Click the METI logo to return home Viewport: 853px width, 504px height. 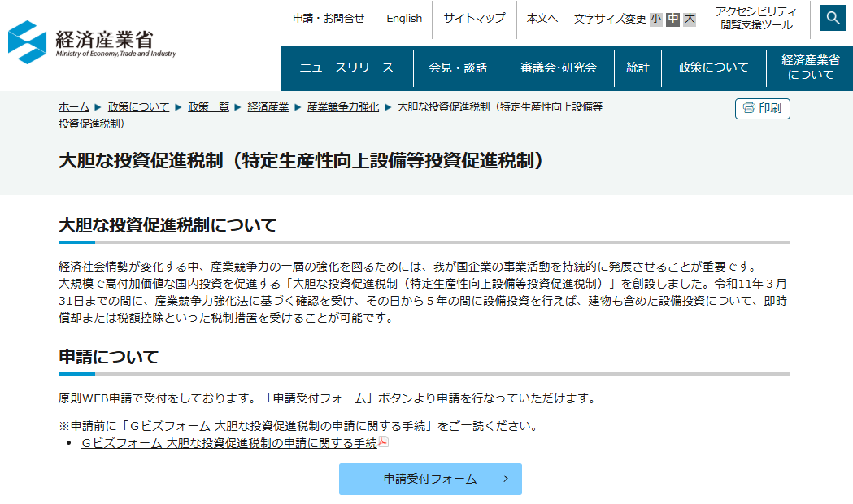pos(92,41)
